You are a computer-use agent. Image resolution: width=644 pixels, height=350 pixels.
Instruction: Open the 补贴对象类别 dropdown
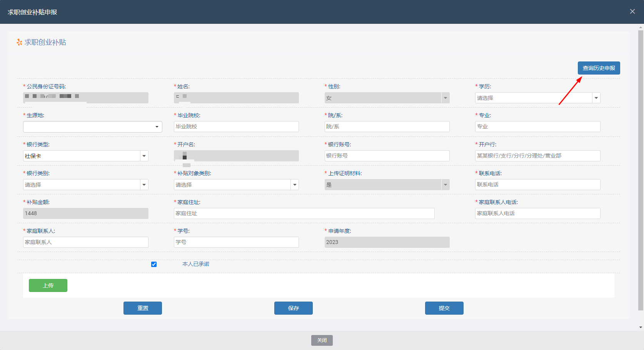236,185
